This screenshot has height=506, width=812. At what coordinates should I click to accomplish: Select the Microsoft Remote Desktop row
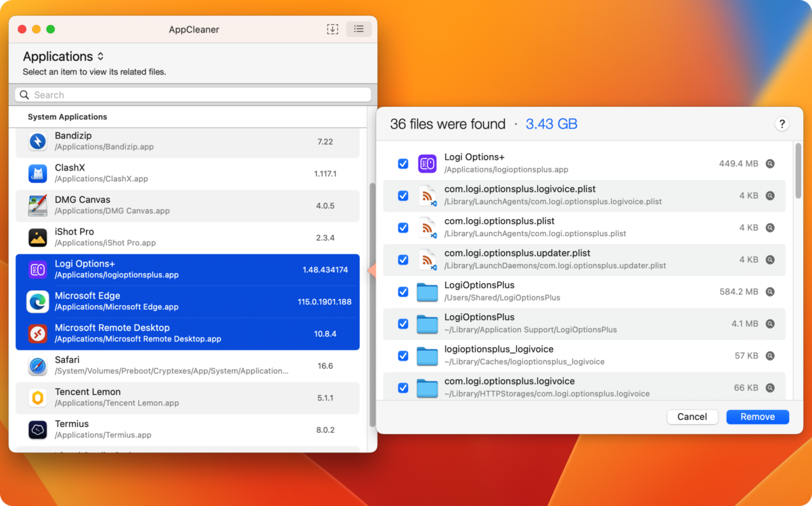pos(187,333)
